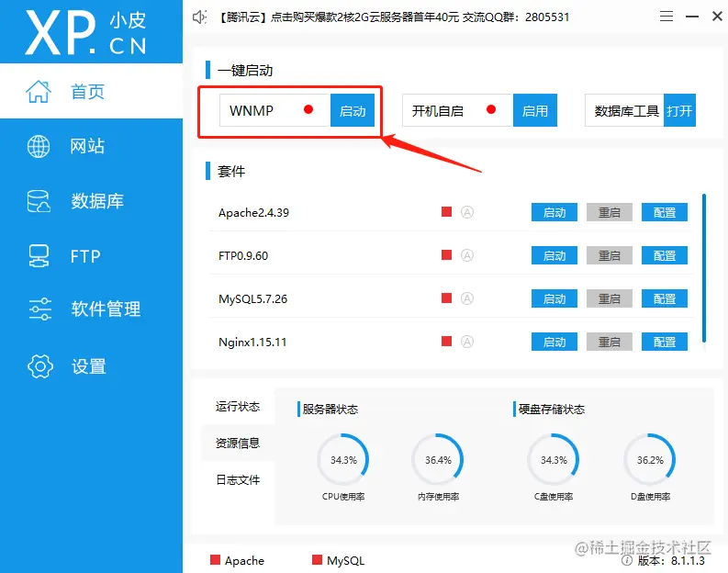Viewport: 728px width, 573px height.
Task: Click the 一键启动 heading
Action: click(x=245, y=71)
